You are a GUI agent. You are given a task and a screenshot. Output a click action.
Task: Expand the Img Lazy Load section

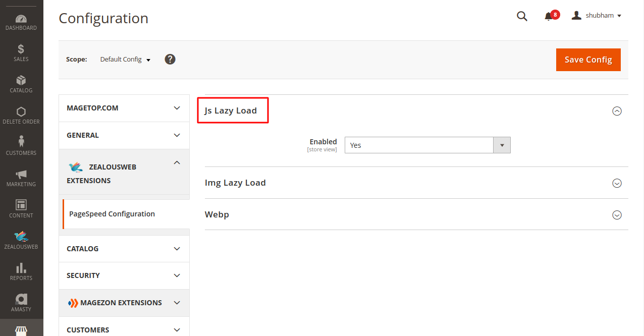pyautogui.click(x=617, y=183)
